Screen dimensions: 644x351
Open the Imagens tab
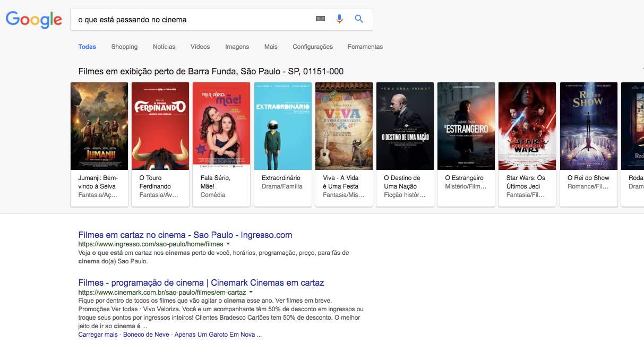237,47
